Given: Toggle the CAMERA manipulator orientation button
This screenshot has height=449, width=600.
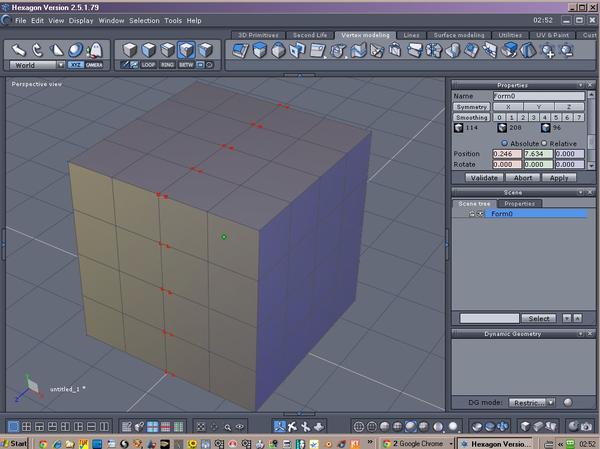Looking at the screenshot, I should point(94,65).
